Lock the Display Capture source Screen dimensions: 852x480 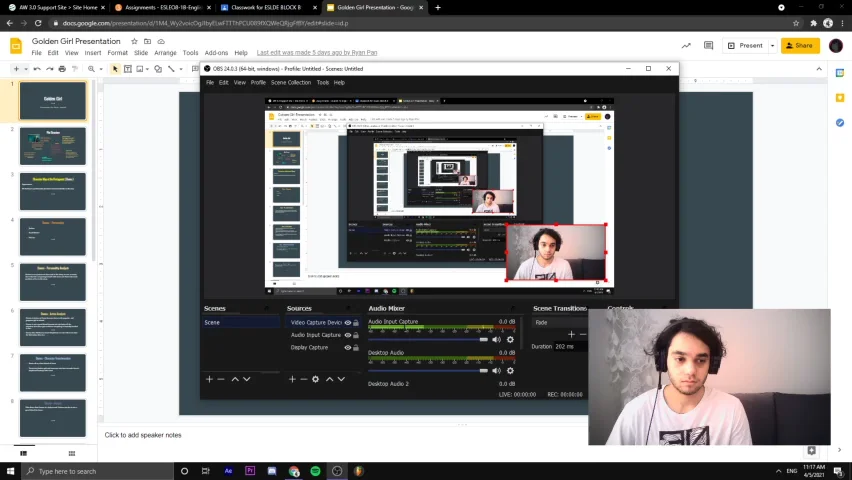pyautogui.click(x=356, y=347)
